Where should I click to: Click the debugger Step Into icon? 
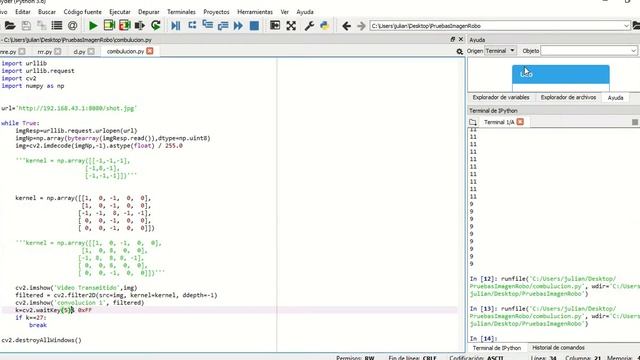point(207,26)
